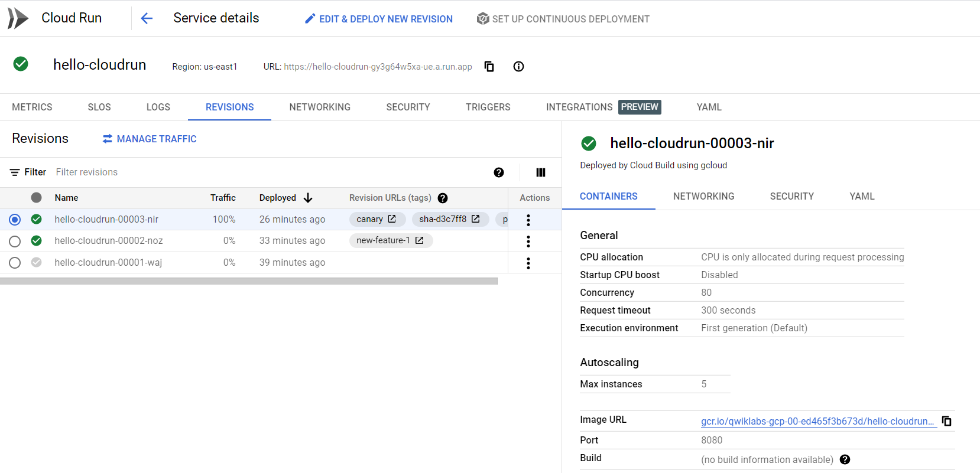Click the '26 minutes ago' cell
980x473 pixels.
[292, 219]
